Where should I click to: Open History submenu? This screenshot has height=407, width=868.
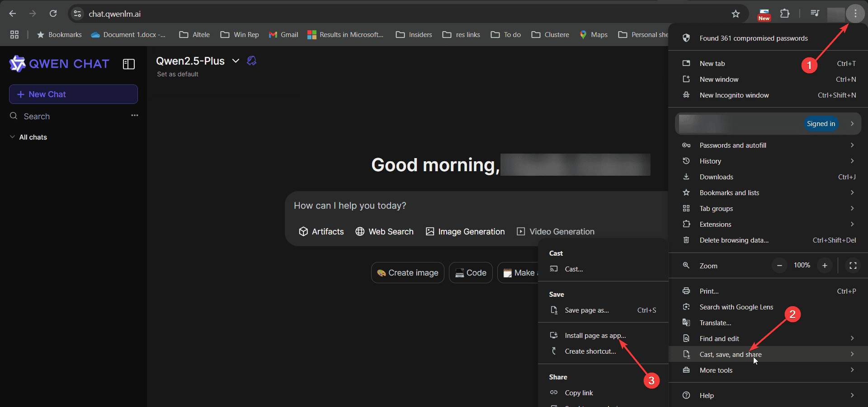click(x=768, y=161)
